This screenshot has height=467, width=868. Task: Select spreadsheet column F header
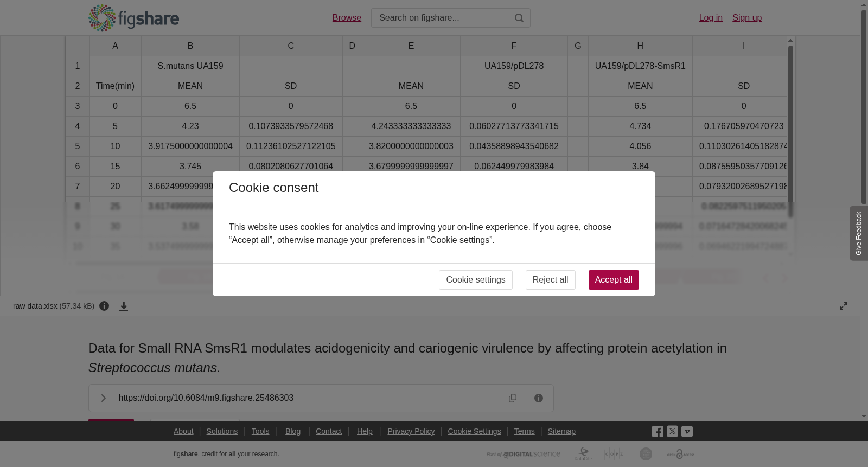pyautogui.click(x=514, y=46)
